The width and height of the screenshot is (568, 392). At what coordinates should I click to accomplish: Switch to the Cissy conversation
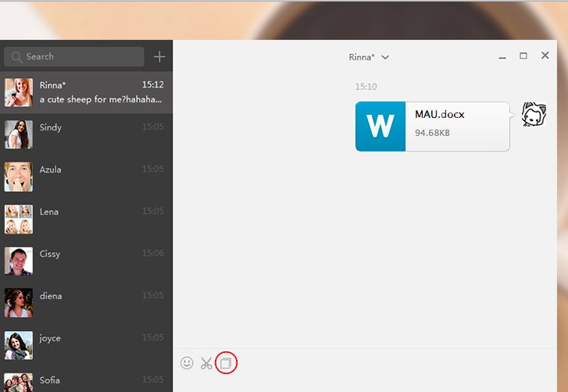pyautogui.click(x=86, y=261)
